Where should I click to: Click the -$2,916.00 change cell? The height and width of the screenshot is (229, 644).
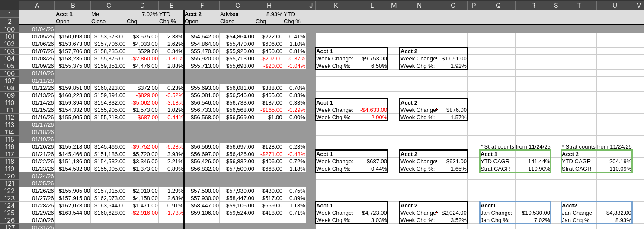coord(142,213)
